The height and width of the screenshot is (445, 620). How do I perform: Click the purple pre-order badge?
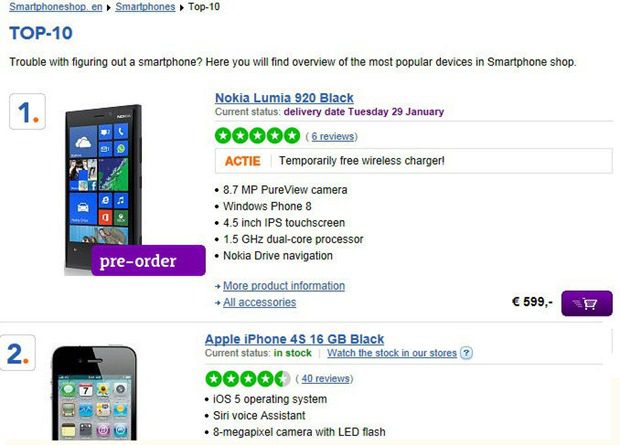(x=148, y=261)
